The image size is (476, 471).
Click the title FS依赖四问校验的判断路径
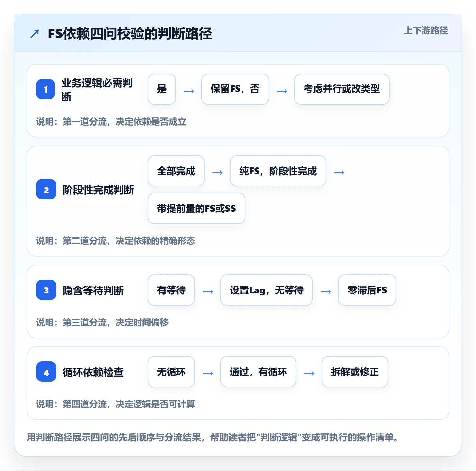130,34
